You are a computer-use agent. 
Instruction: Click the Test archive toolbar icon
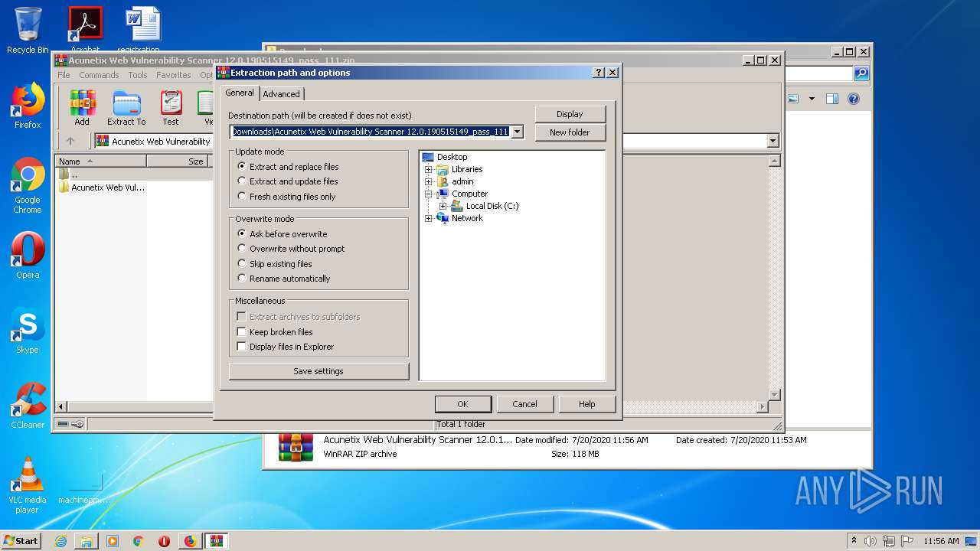(x=171, y=108)
